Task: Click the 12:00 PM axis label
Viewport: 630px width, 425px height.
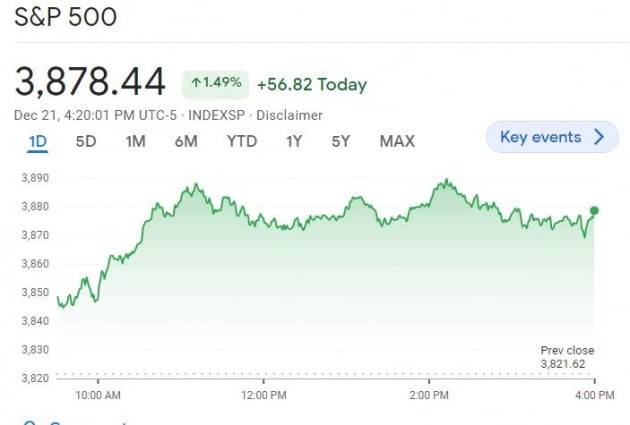Action: point(266,396)
